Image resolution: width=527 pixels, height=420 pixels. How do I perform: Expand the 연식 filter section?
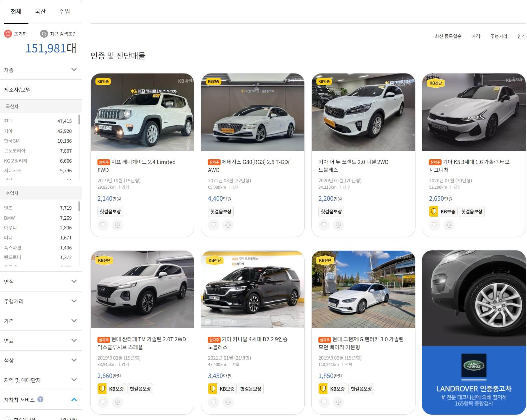pyautogui.click(x=41, y=281)
